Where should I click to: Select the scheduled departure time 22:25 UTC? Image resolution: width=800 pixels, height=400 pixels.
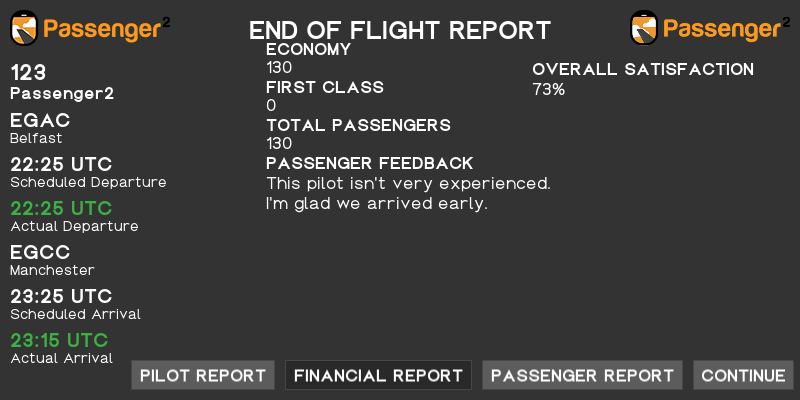pyautogui.click(x=61, y=165)
